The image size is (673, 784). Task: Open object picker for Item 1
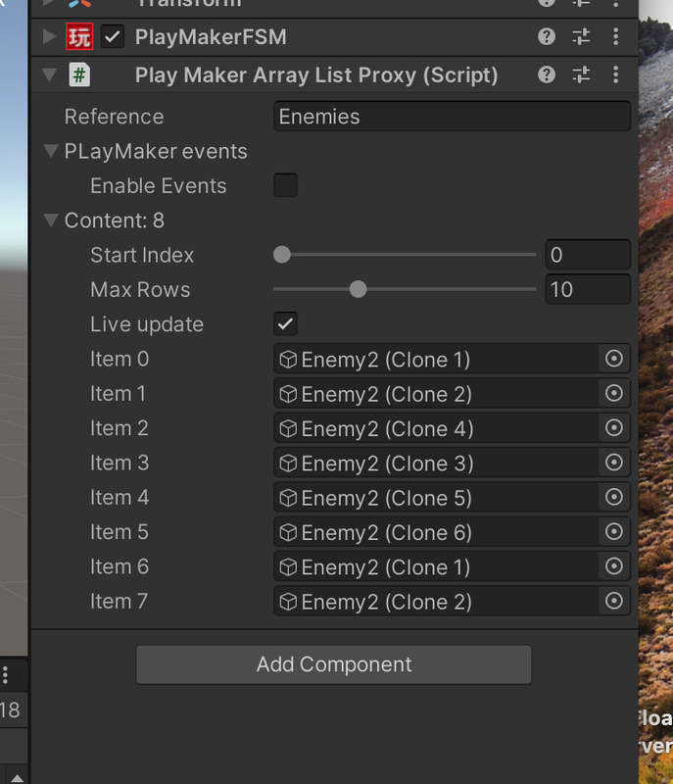coord(614,393)
